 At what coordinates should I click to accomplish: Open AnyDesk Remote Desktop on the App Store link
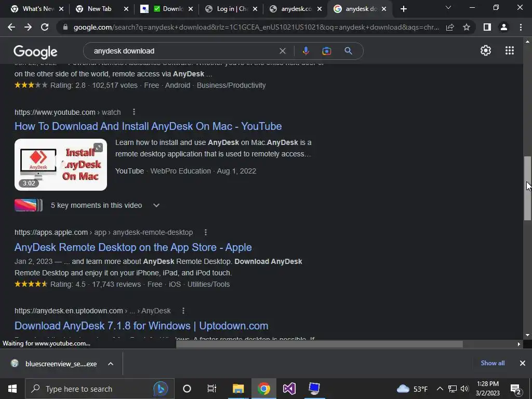(x=133, y=247)
